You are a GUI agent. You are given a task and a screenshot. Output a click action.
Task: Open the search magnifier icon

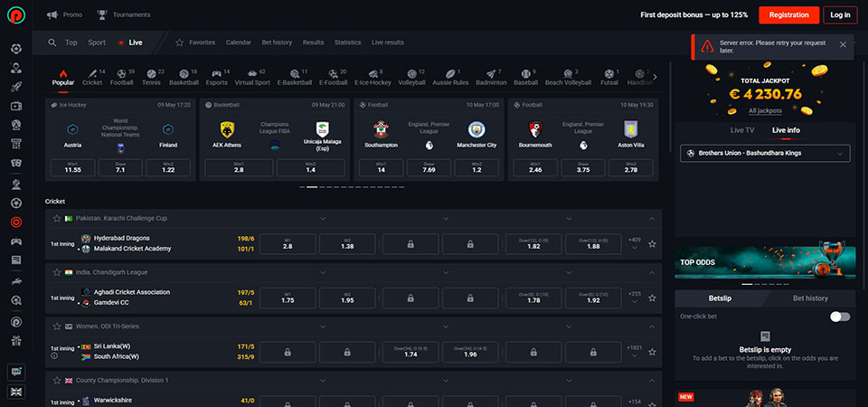click(52, 43)
